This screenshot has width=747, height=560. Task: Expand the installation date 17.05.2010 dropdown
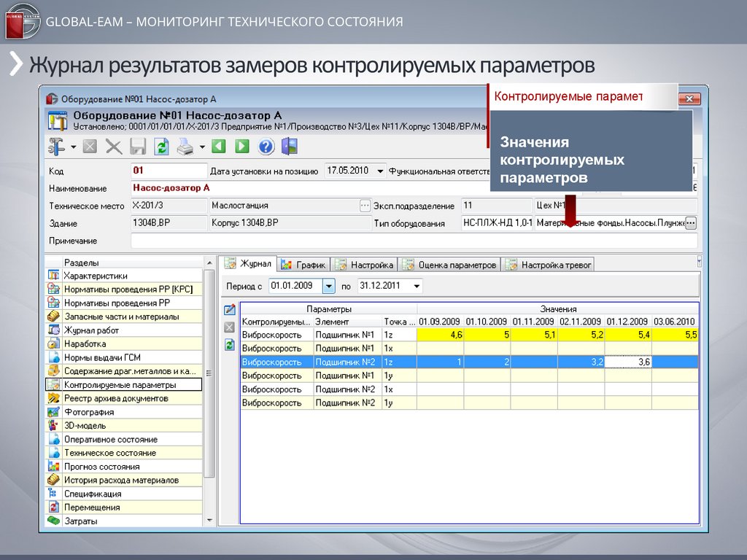(380, 171)
